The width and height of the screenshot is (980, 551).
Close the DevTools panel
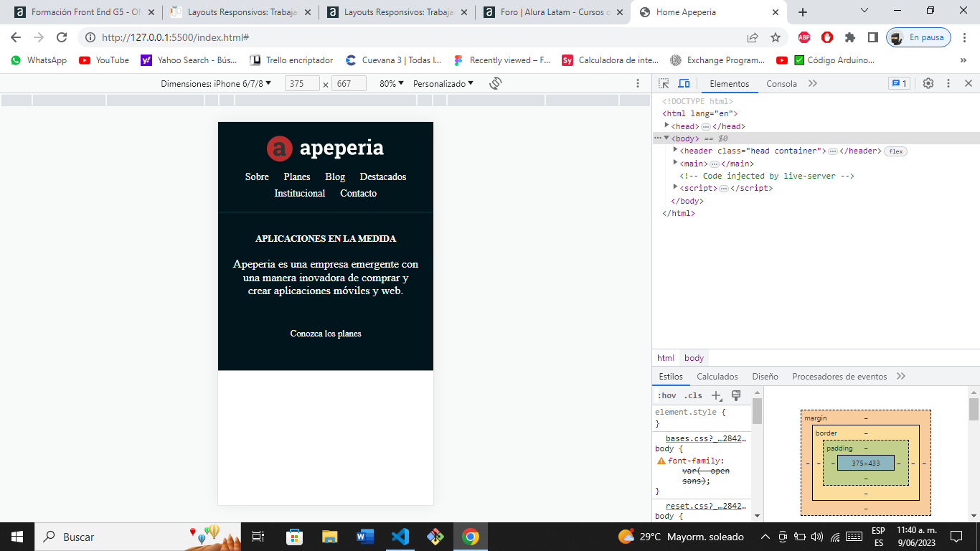click(968, 84)
